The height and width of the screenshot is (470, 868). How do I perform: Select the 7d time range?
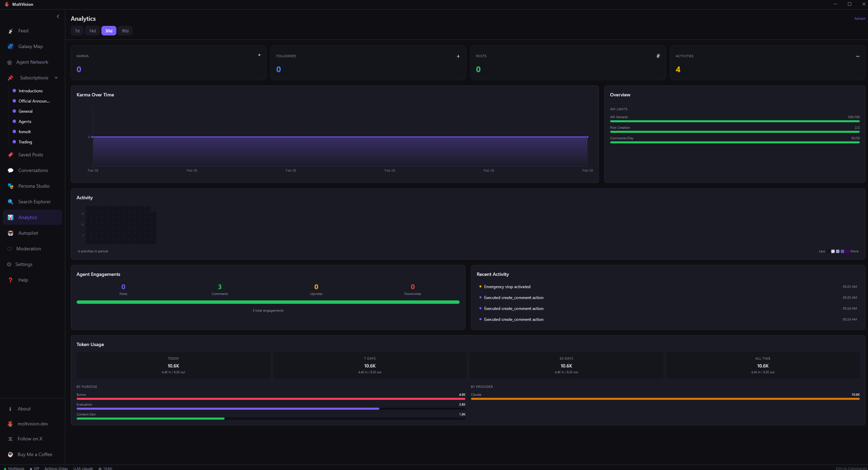(x=77, y=31)
